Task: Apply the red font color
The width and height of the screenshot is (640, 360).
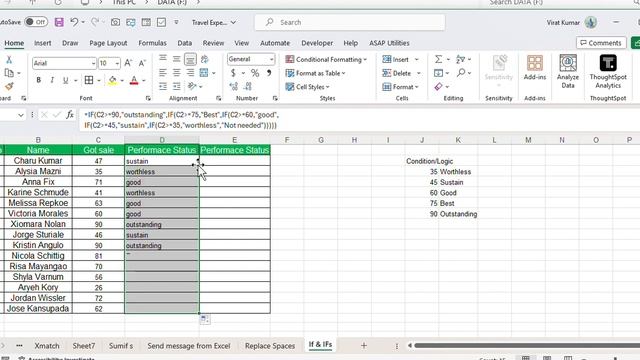Action: 134,80
